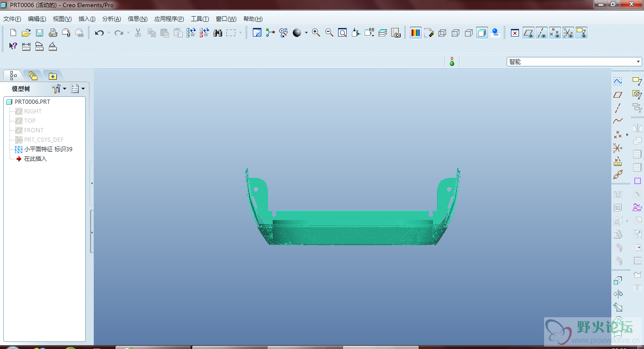The height and width of the screenshot is (349, 644).
Task: Switch to the model tree tab
Action: (12, 75)
